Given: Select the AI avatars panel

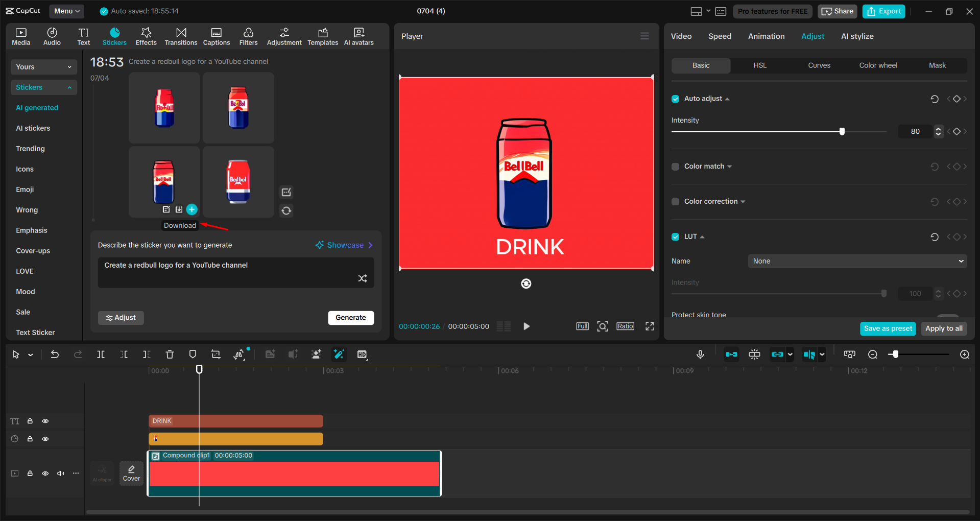Looking at the screenshot, I should [358, 36].
